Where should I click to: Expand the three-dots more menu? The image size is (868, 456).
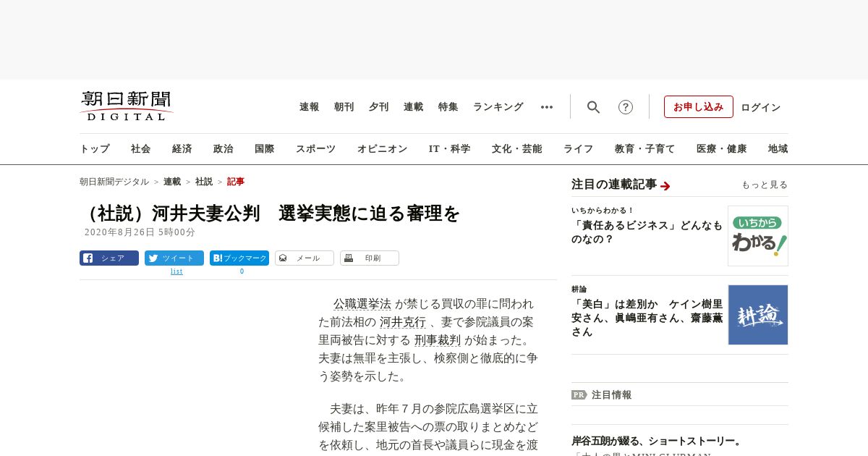coord(547,107)
